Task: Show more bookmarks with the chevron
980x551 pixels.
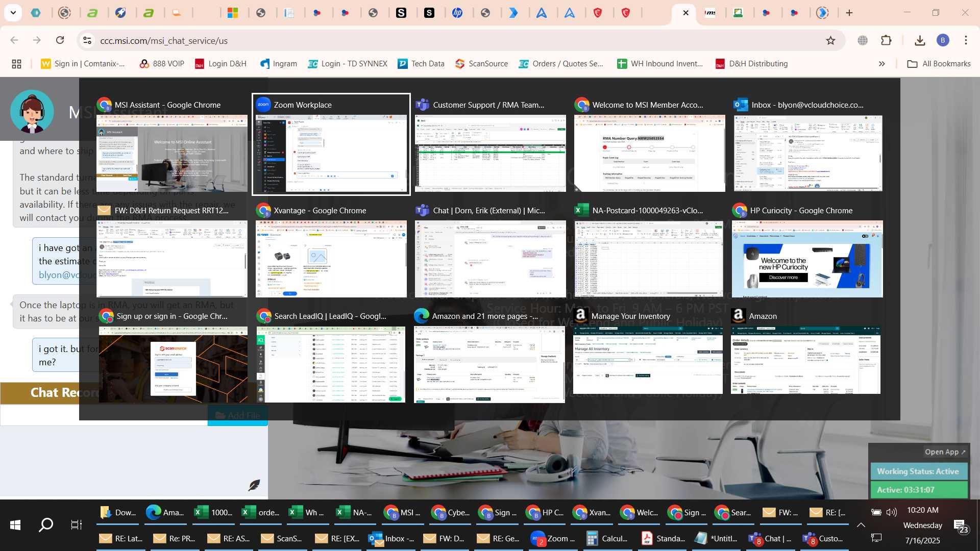Action: 881,64
